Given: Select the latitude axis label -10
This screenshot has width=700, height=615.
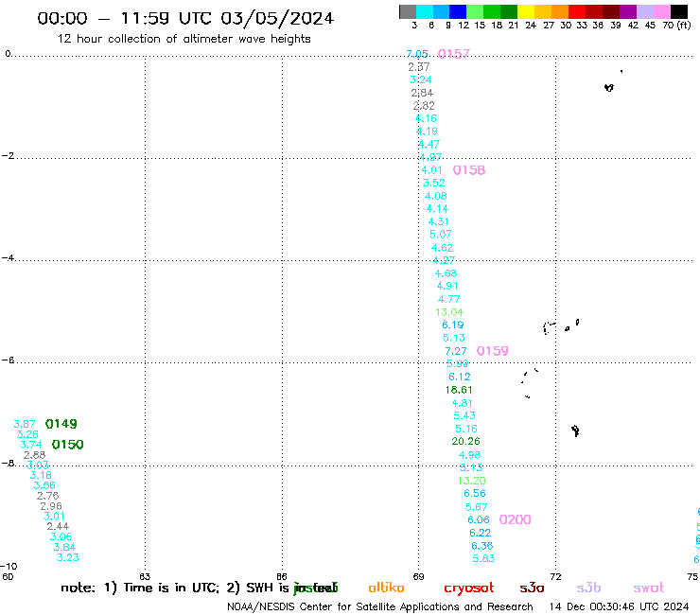Looking at the screenshot, I should (9, 567).
